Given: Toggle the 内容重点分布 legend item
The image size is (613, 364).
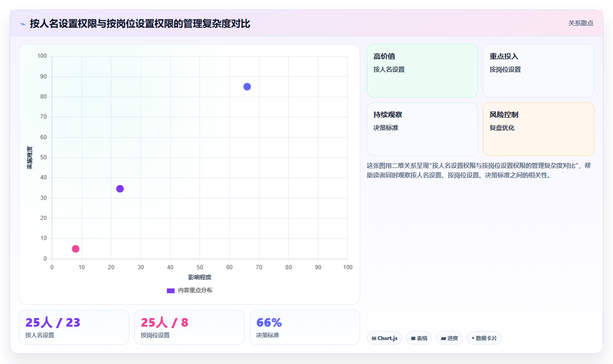Looking at the screenshot, I should point(189,290).
